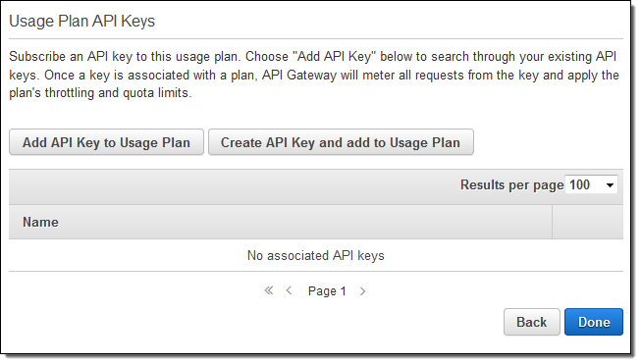Click the Usage Plan API Keys heading
The image size is (641, 364).
click(81, 21)
